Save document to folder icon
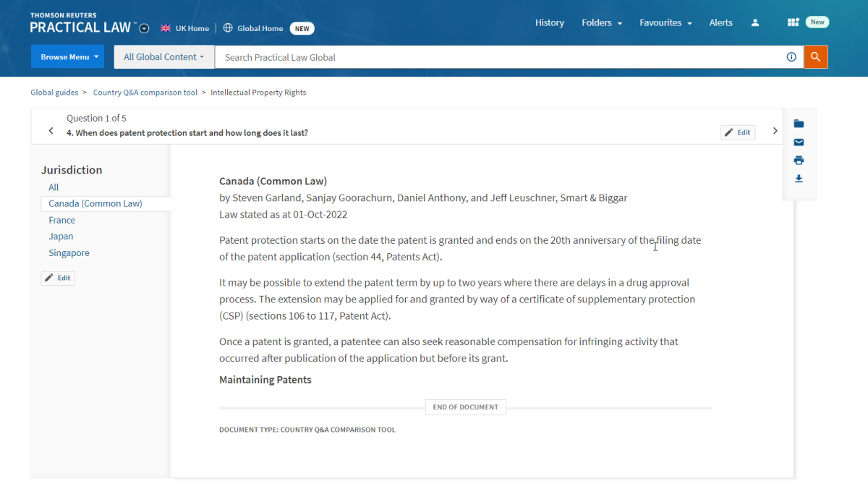This screenshot has width=868, height=489. pos(799,124)
